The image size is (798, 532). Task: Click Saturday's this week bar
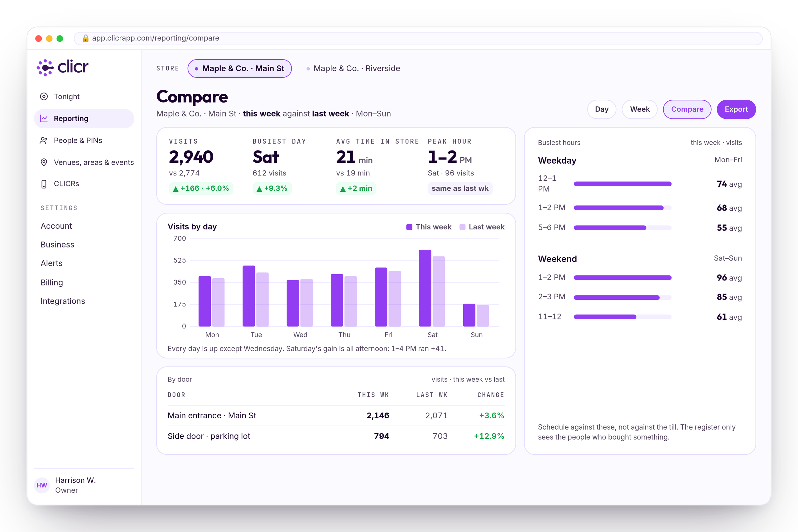(x=425, y=288)
